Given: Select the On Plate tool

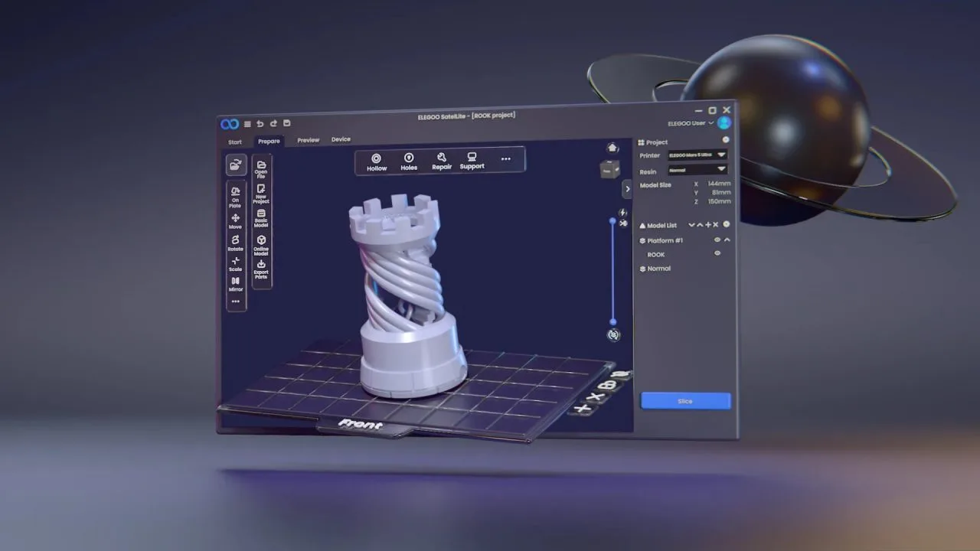Looking at the screenshot, I should (x=235, y=197).
